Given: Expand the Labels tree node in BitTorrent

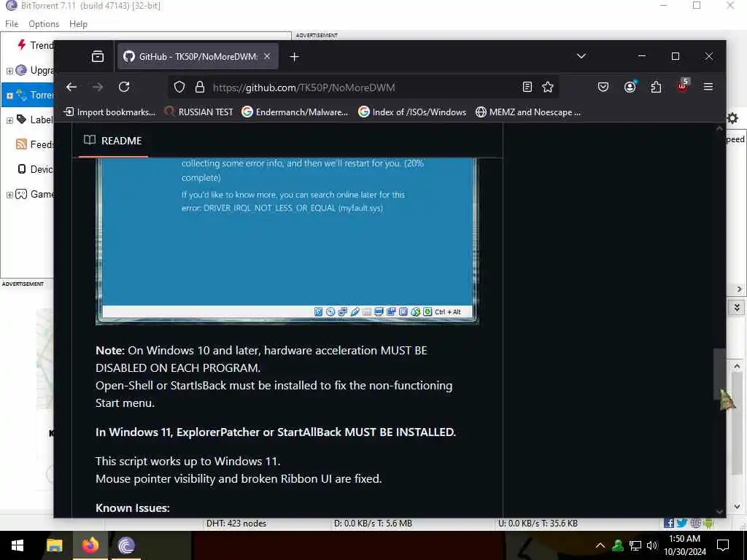Looking at the screenshot, I should point(9,120).
